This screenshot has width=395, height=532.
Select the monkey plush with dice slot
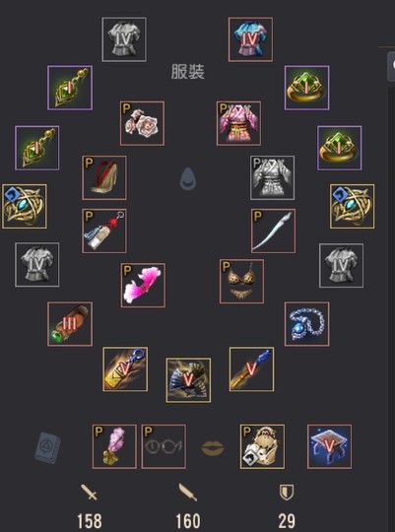(x=262, y=446)
